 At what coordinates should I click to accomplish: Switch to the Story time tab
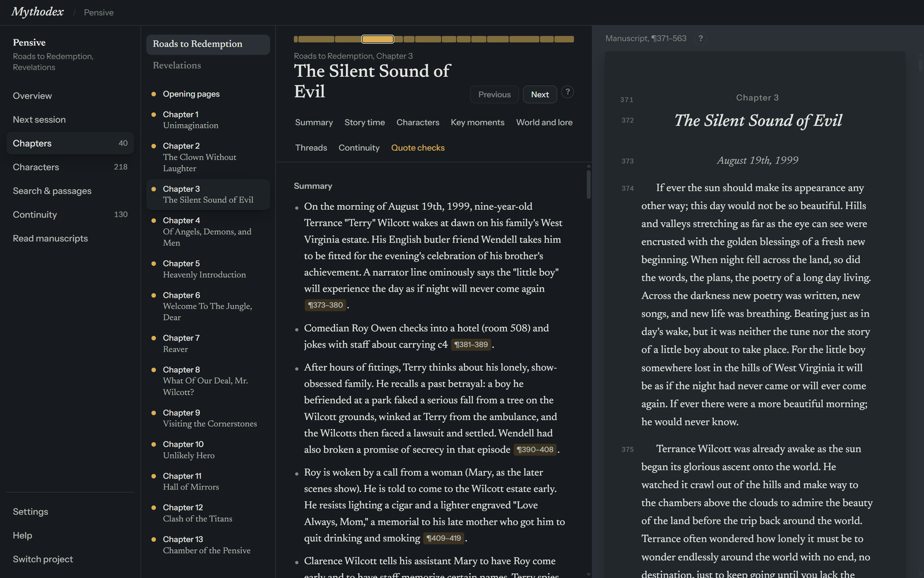[x=364, y=123]
